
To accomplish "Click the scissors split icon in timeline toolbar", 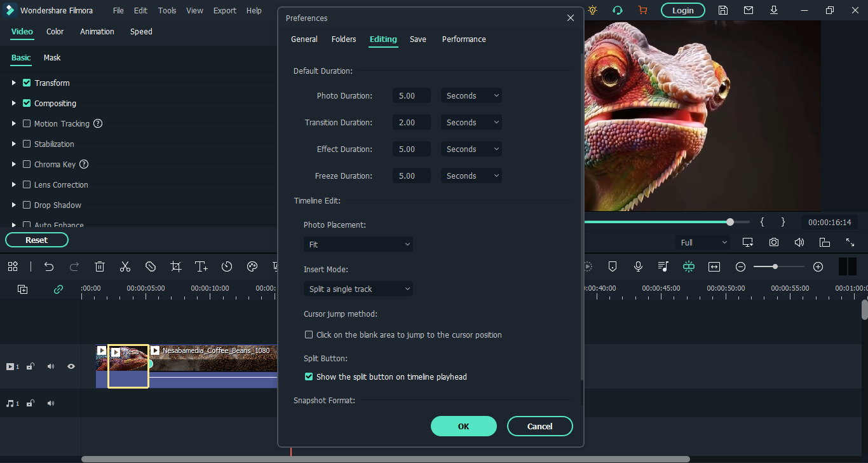I will coord(125,266).
